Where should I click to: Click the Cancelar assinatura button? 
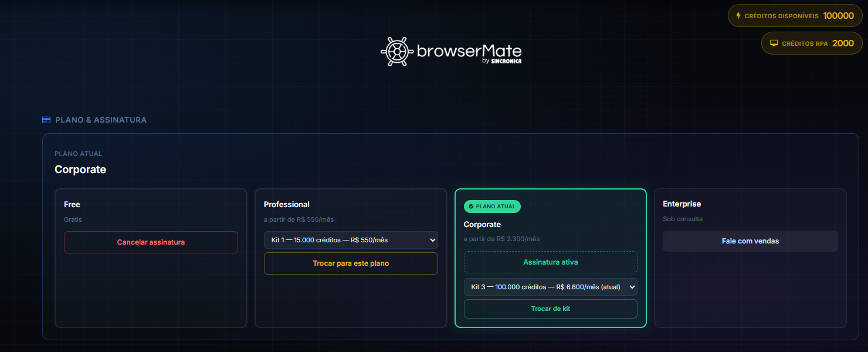[x=151, y=242]
